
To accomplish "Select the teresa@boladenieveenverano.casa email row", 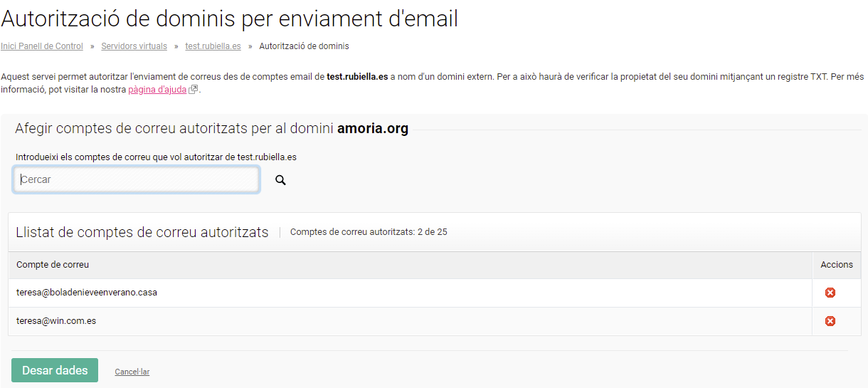I will pos(87,293).
